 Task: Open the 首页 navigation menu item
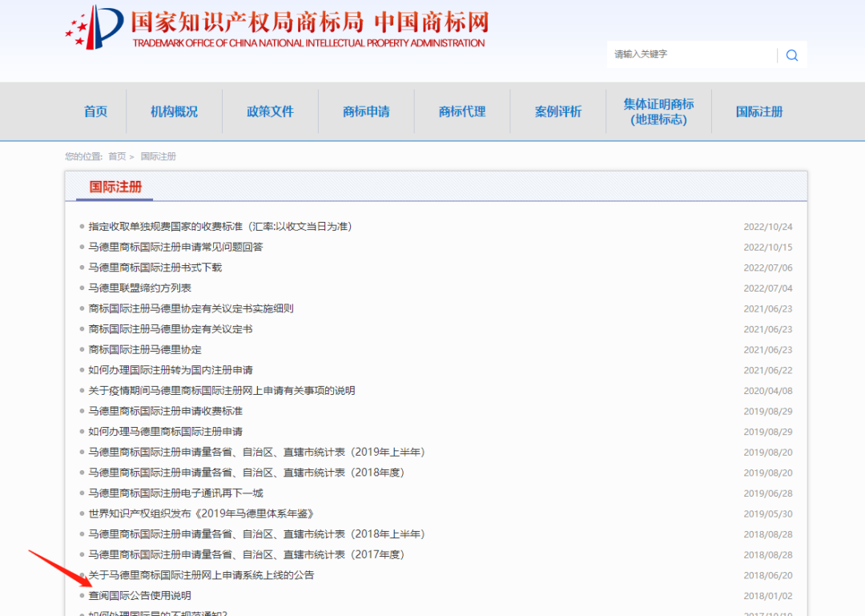95,111
